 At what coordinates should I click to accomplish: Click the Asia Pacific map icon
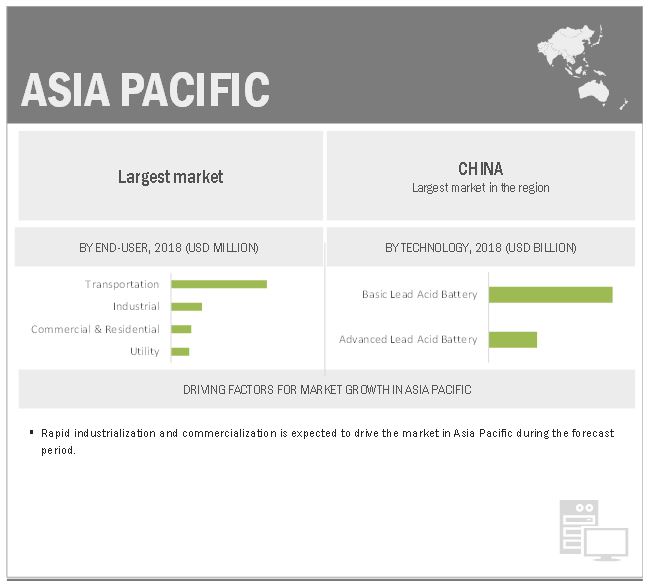(x=582, y=62)
